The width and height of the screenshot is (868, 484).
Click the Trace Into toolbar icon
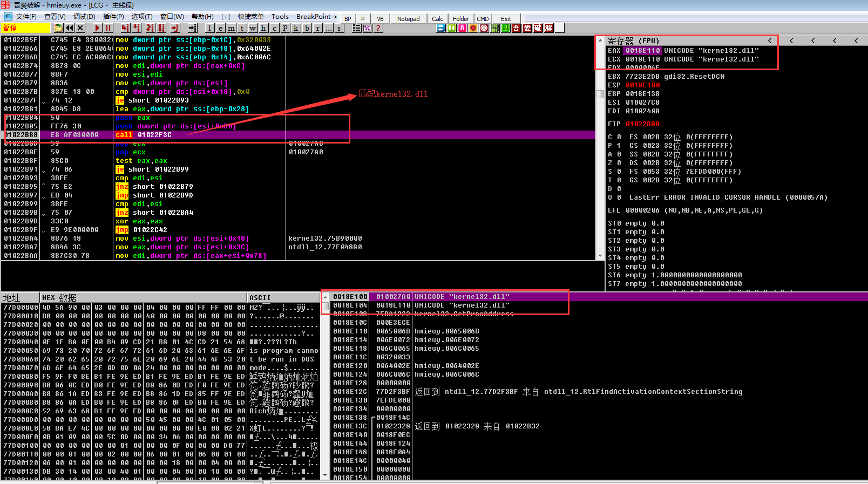coord(150,28)
